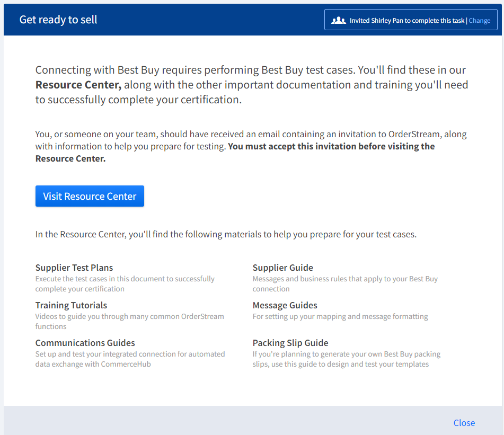Click the people icon beside Invited Shirley Pan
Screen dimensions: 504x435
point(338,21)
